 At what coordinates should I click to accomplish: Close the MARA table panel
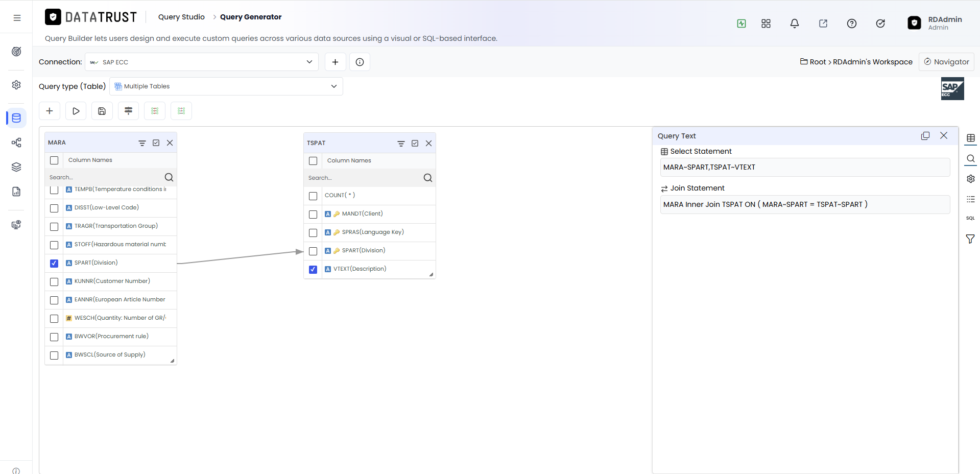(170, 143)
